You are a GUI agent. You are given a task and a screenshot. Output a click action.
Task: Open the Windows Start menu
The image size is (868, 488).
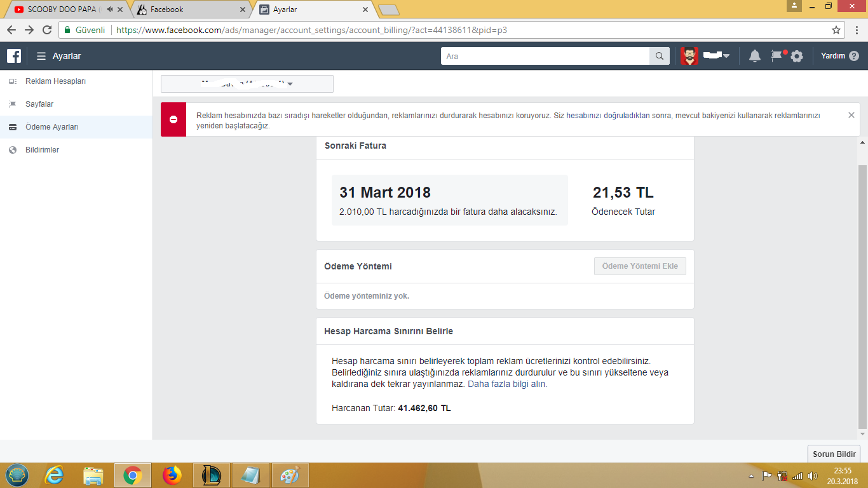click(x=17, y=475)
